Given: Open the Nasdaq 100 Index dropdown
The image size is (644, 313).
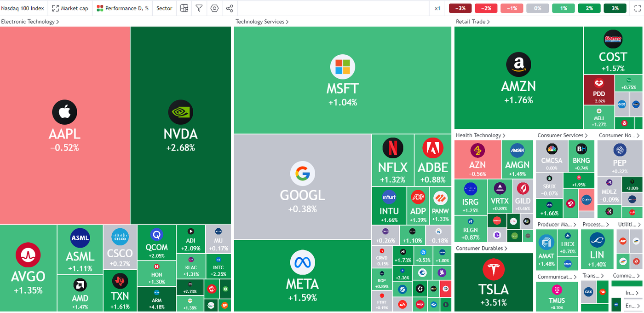Looking at the screenshot, I should (x=23, y=8).
